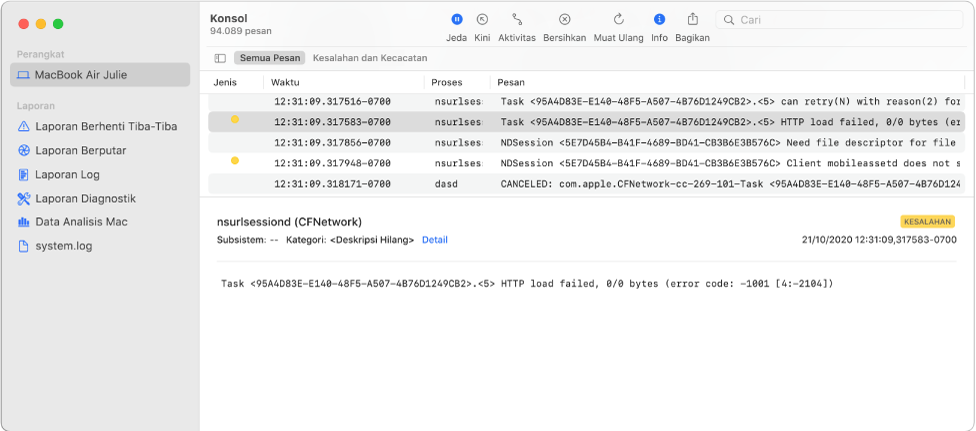Click the search magnifier icon
Image resolution: width=976 pixels, height=431 pixels.
click(x=728, y=20)
